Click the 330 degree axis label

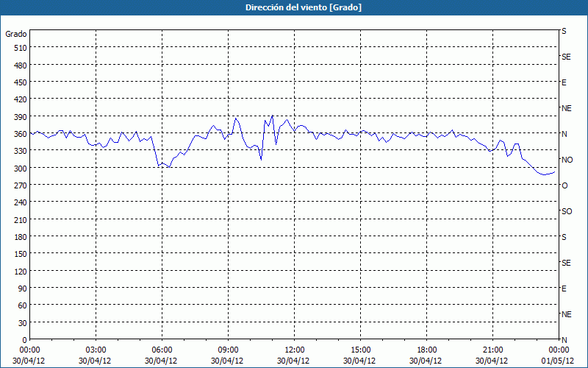tap(21, 151)
